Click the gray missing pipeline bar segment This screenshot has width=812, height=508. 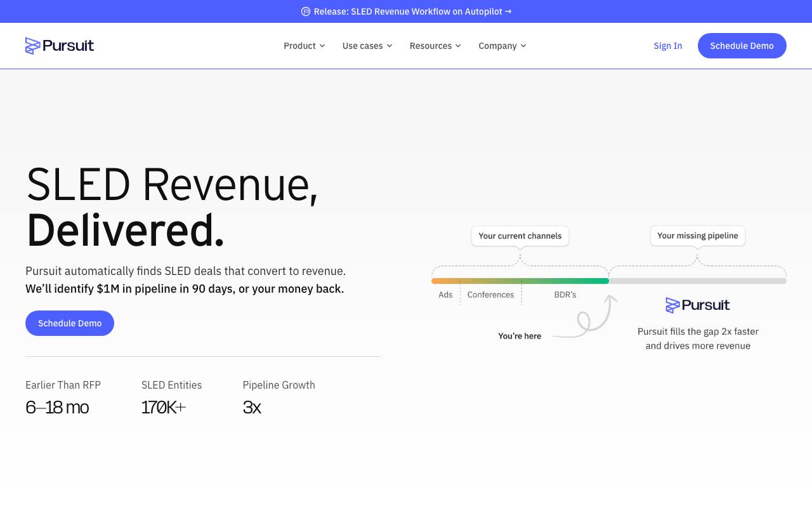[x=698, y=281]
